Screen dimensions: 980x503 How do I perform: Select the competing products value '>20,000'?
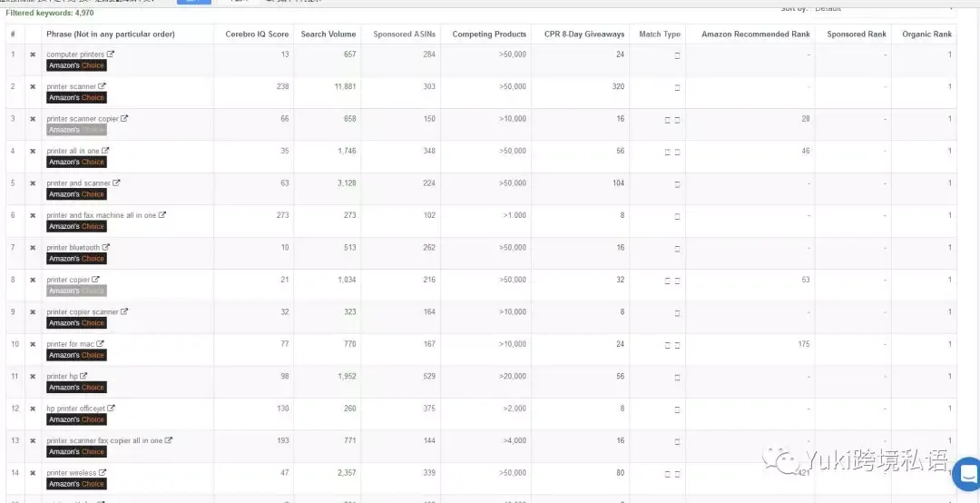(513, 377)
